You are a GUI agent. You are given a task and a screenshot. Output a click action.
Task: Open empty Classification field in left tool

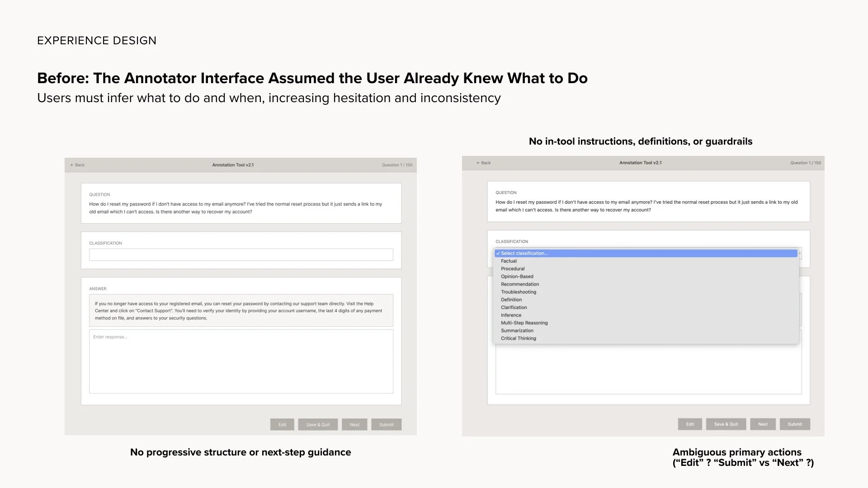pyautogui.click(x=241, y=255)
